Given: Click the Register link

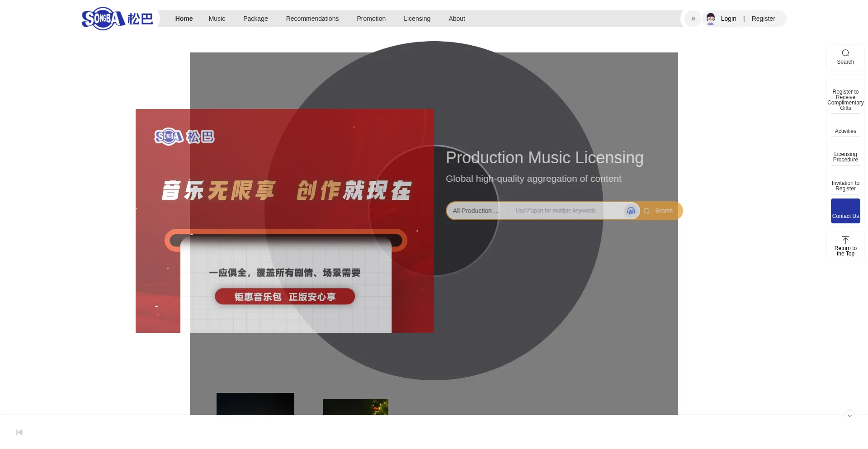Looking at the screenshot, I should click(x=763, y=19).
